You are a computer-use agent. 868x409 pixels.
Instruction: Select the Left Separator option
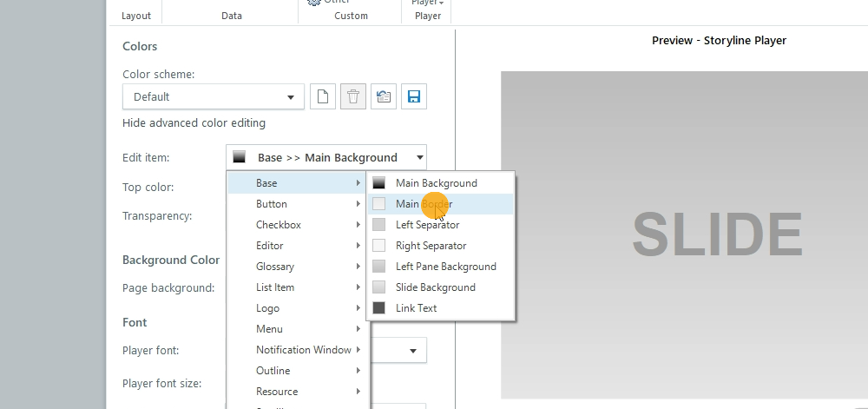click(x=427, y=225)
